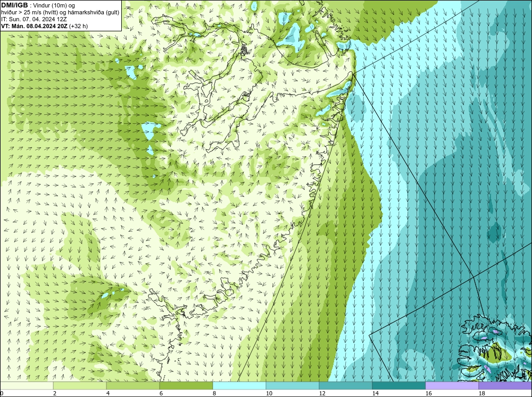The width and height of the screenshot is (532, 397).
Task: Click the legend scale label '0'
Action: pyautogui.click(x=2, y=393)
